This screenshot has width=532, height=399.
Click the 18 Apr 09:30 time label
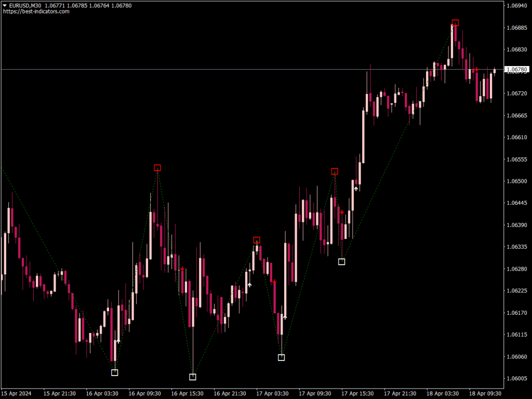coord(485,394)
